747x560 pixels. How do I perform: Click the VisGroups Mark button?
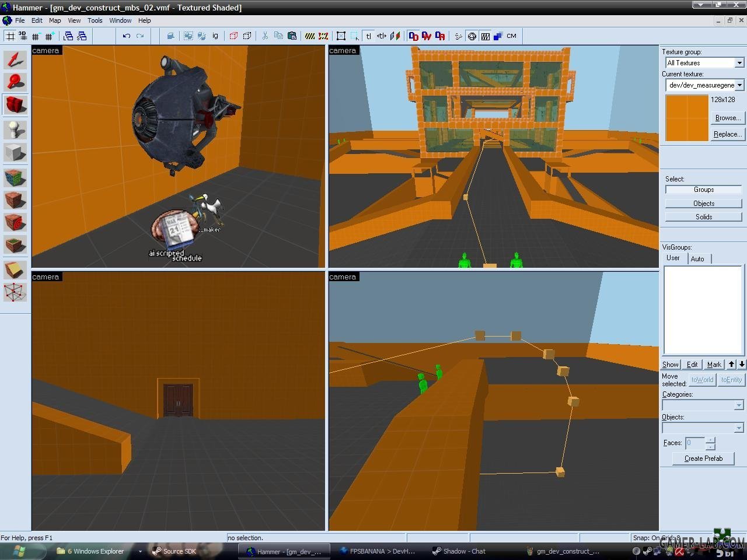coord(714,365)
